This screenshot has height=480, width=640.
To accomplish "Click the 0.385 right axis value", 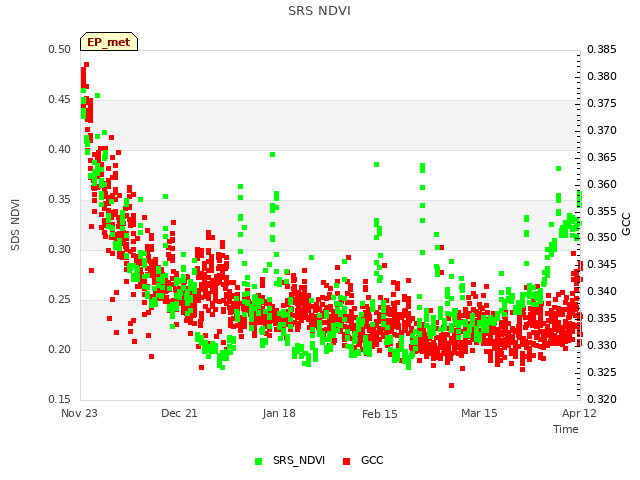I will 602,49.
